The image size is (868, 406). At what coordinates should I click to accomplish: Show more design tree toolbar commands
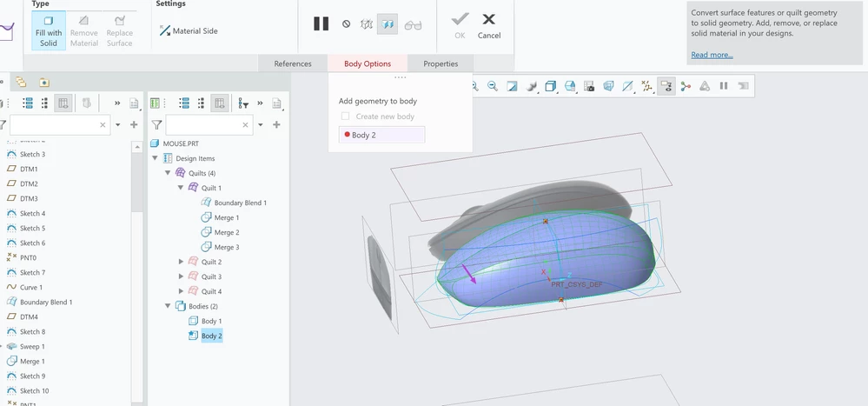[260, 103]
